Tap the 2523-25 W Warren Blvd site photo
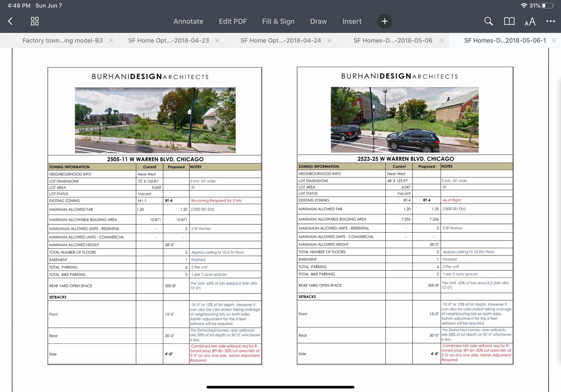 [405, 120]
